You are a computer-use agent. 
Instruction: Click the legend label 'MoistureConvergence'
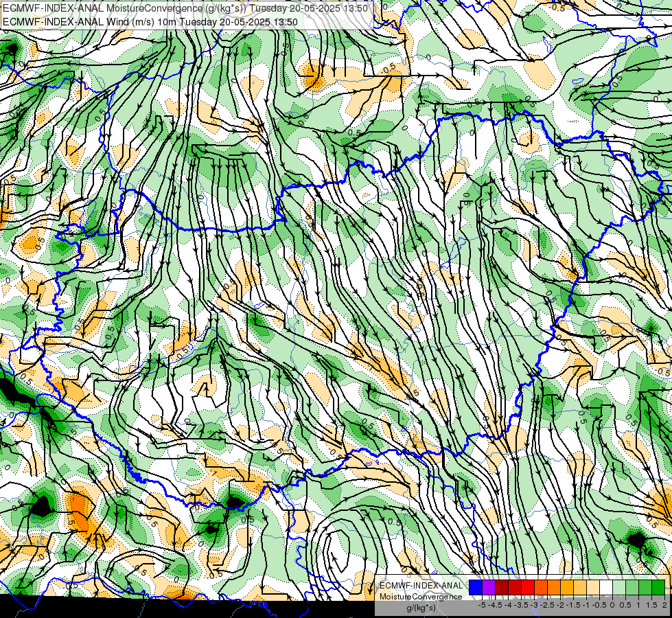click(421, 597)
